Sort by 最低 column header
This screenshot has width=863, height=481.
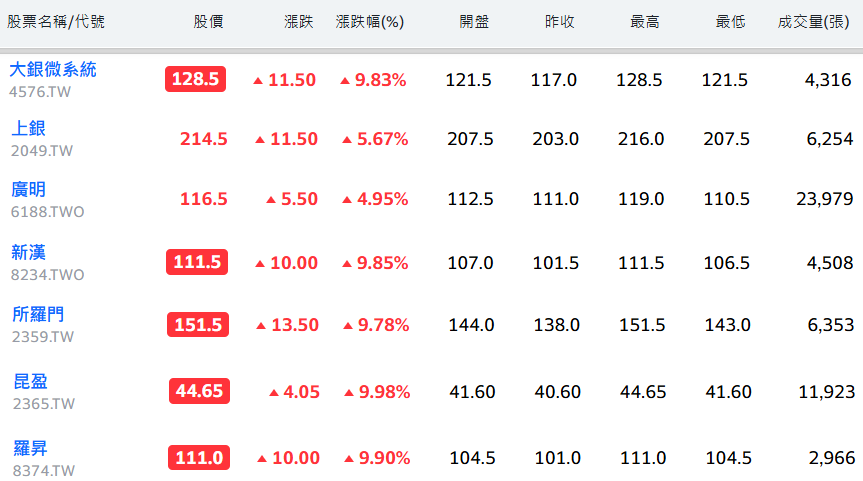click(x=730, y=22)
